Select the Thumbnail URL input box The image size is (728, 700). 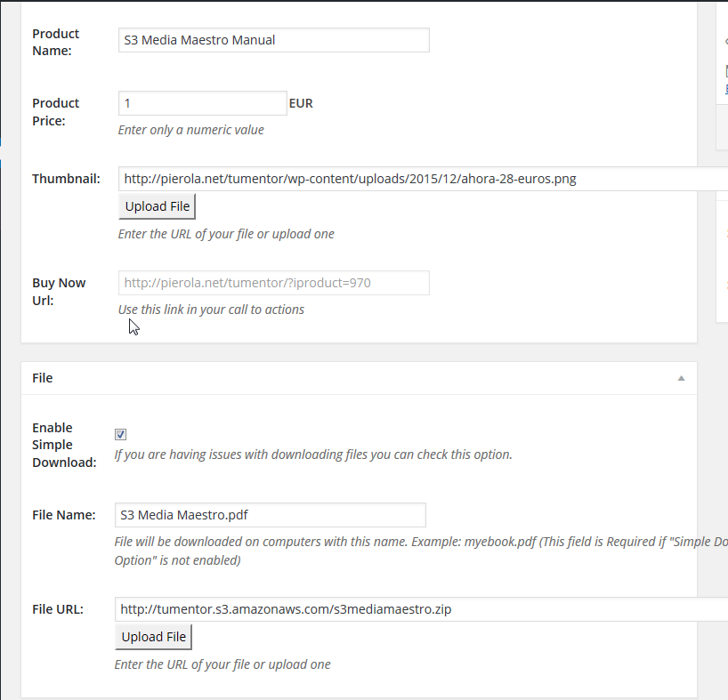pos(423,179)
